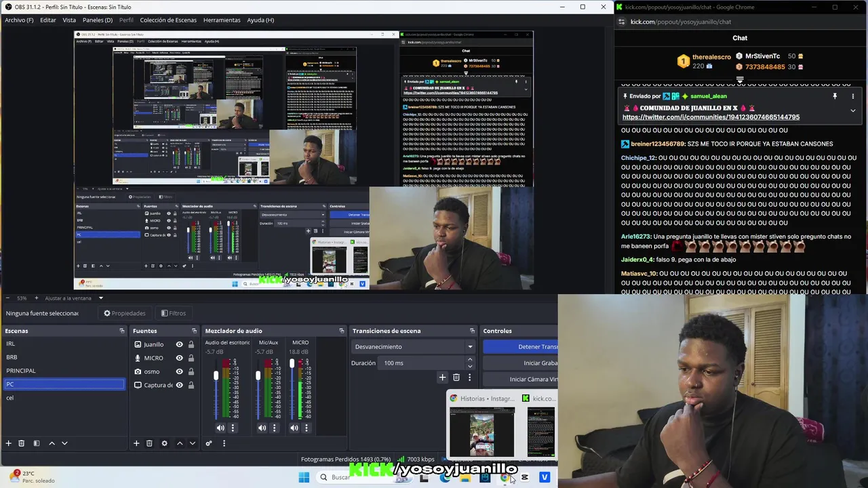The image size is (868, 488).
Task: Delete selected scene with Escenas trash icon
Action: pyautogui.click(x=21, y=443)
